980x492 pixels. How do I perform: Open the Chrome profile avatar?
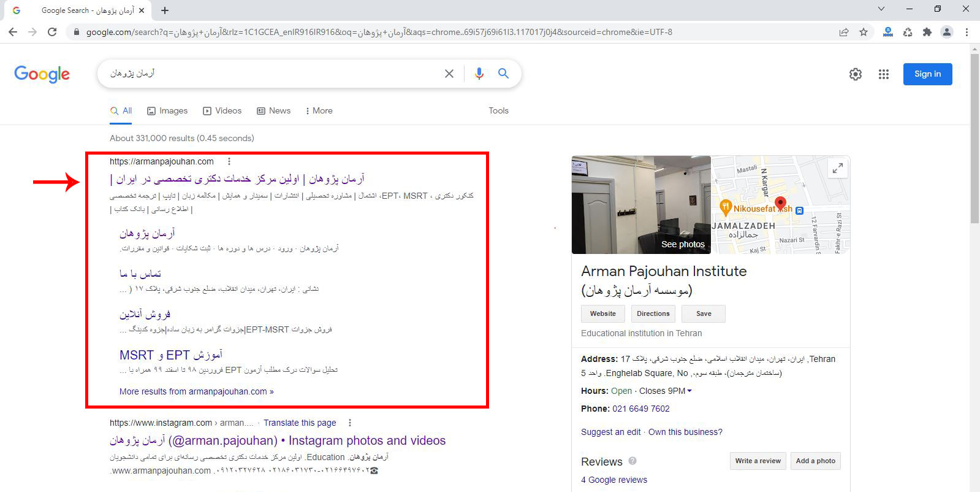(x=947, y=32)
